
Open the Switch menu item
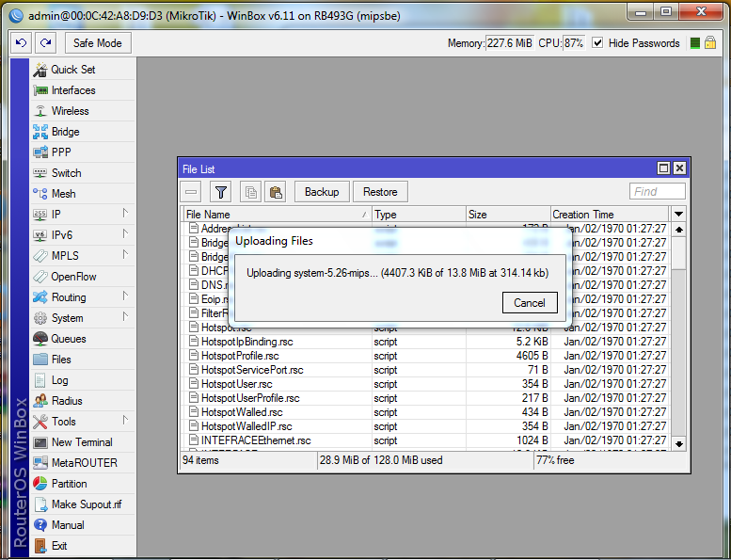[84, 173]
